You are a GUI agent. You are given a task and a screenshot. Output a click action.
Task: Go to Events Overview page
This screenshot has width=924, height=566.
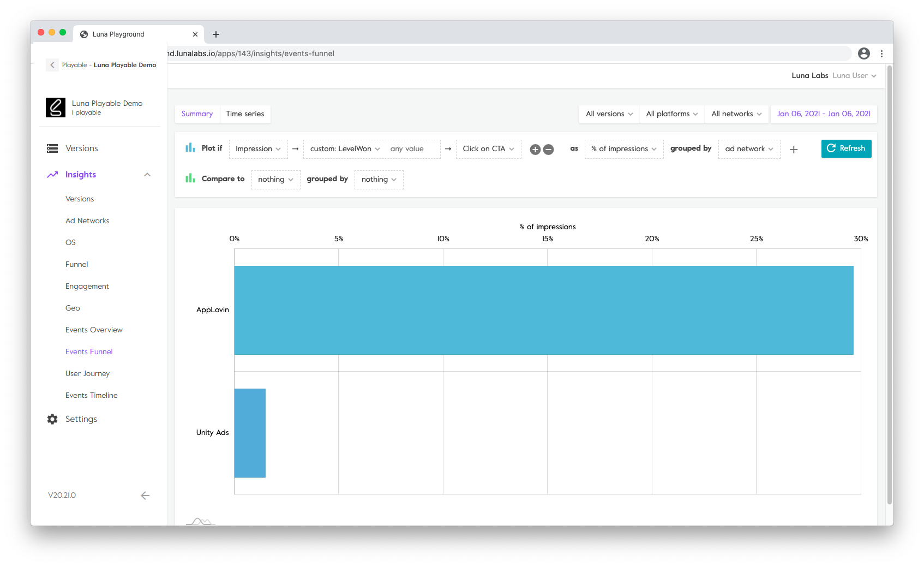point(94,330)
